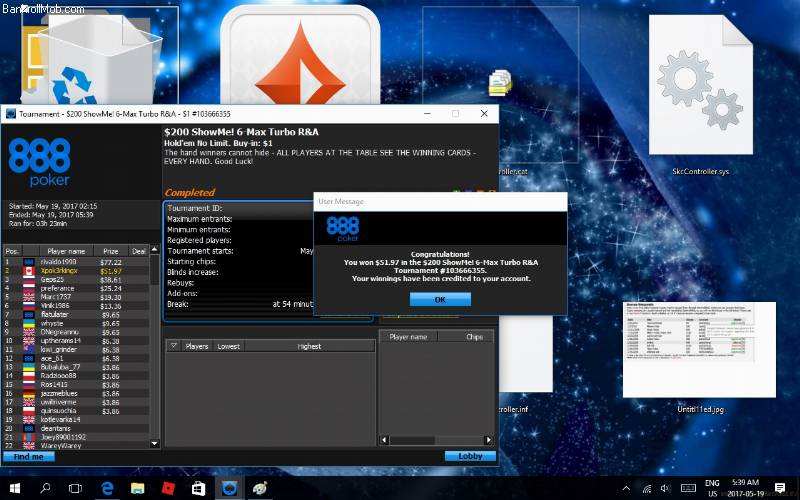The height and width of the screenshot is (500, 800).
Task: Select player Marc1737 row
Action: [x=77, y=297]
